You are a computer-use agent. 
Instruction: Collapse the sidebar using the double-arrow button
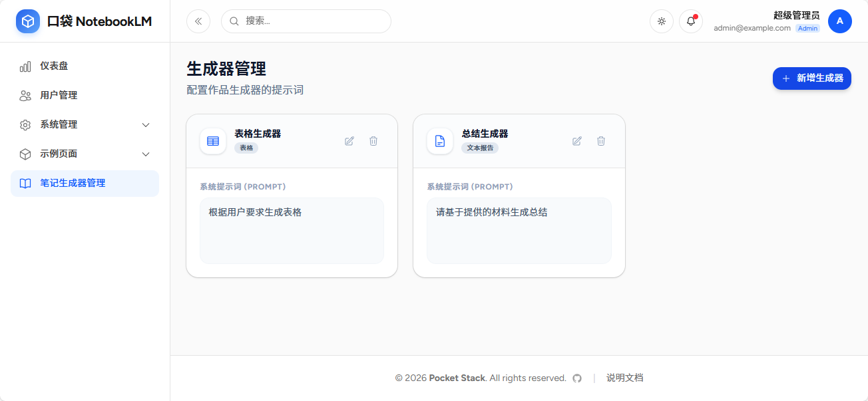(x=198, y=21)
